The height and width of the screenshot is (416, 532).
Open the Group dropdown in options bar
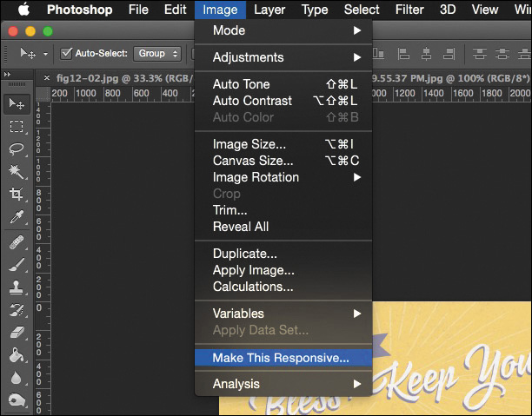157,53
